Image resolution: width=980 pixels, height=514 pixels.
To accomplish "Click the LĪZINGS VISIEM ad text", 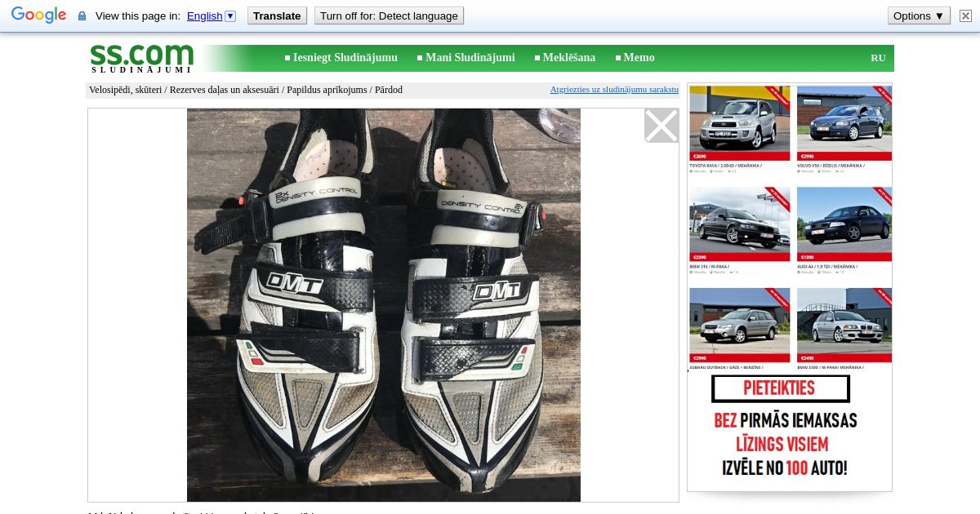I will (x=782, y=445).
